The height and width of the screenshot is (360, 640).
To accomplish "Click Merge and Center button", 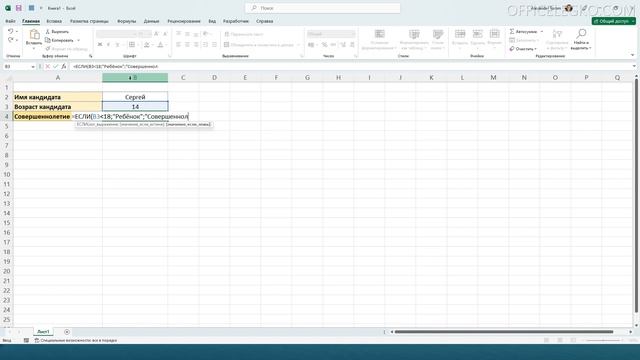I will pos(259,45).
